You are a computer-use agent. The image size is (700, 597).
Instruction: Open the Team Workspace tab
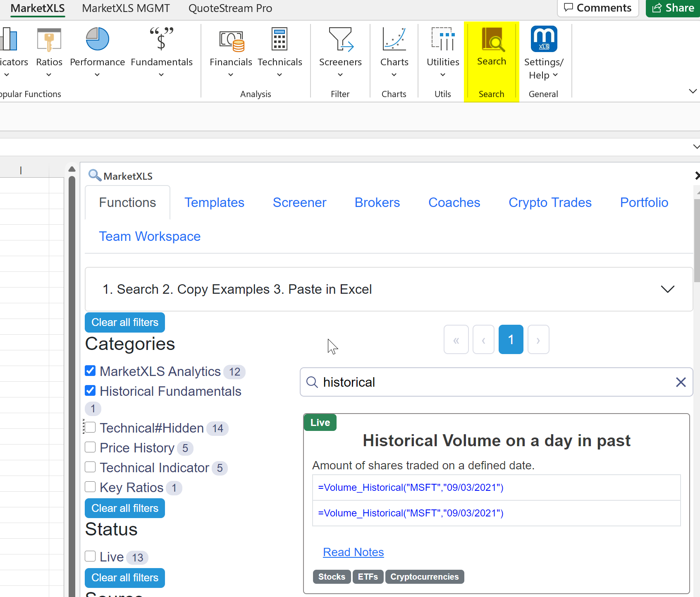point(150,236)
